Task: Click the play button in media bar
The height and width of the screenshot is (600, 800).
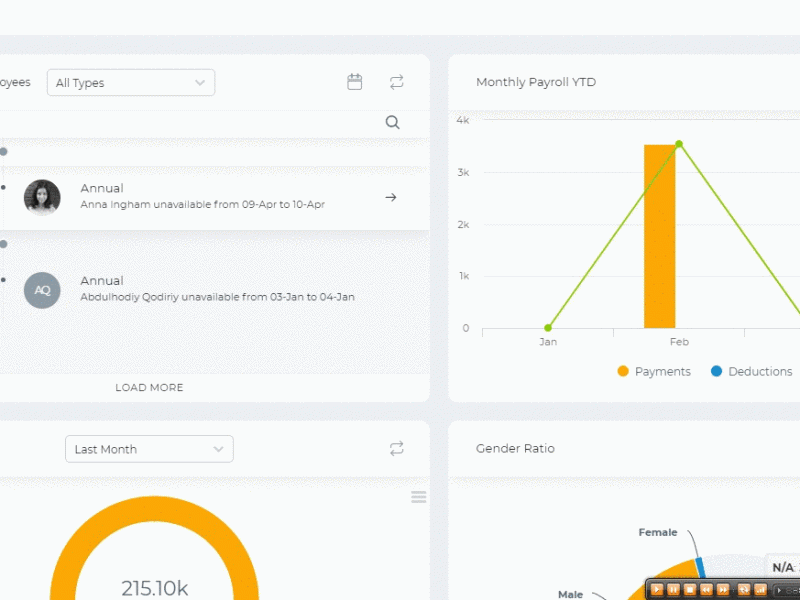Action: click(x=657, y=590)
